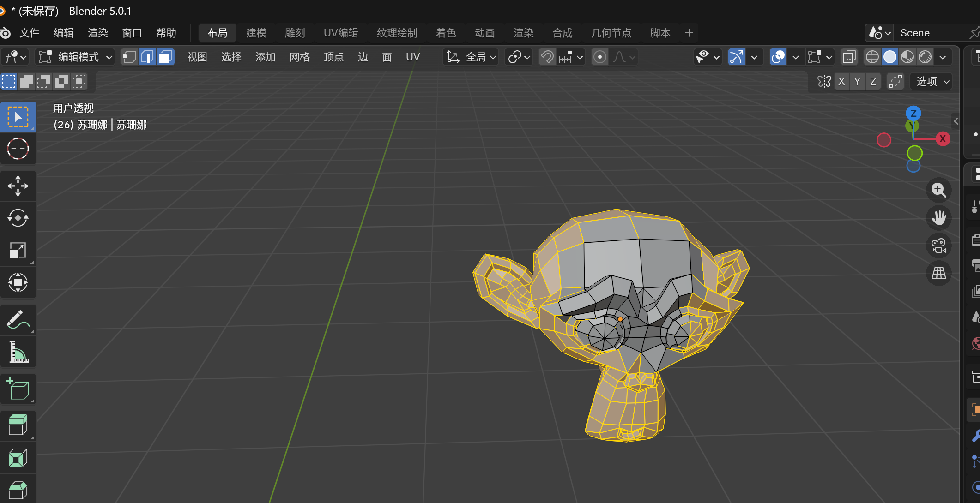This screenshot has width=980, height=503.
Task: Select the Rotate tool
Action: [18, 218]
